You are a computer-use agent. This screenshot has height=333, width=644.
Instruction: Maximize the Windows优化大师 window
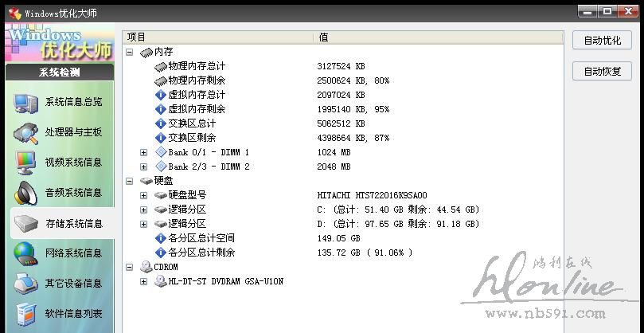(607, 11)
